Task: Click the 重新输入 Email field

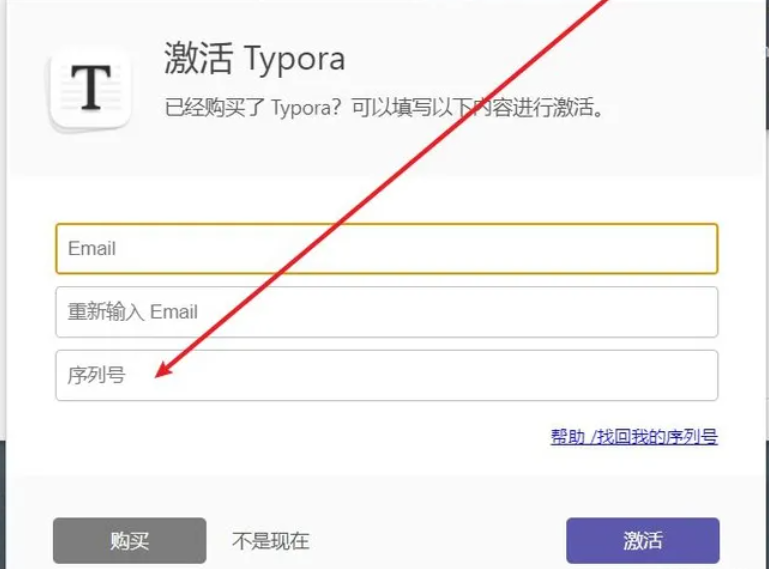Action: point(386,312)
